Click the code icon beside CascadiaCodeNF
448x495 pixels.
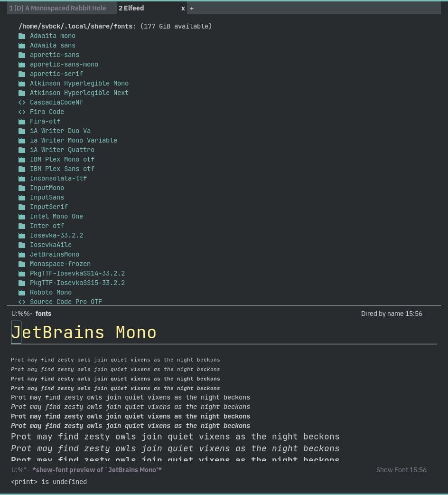(21, 103)
